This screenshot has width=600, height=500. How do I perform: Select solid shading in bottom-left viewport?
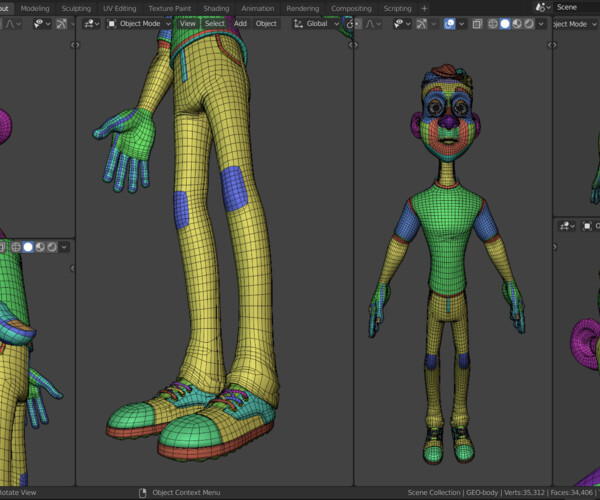tap(28, 247)
